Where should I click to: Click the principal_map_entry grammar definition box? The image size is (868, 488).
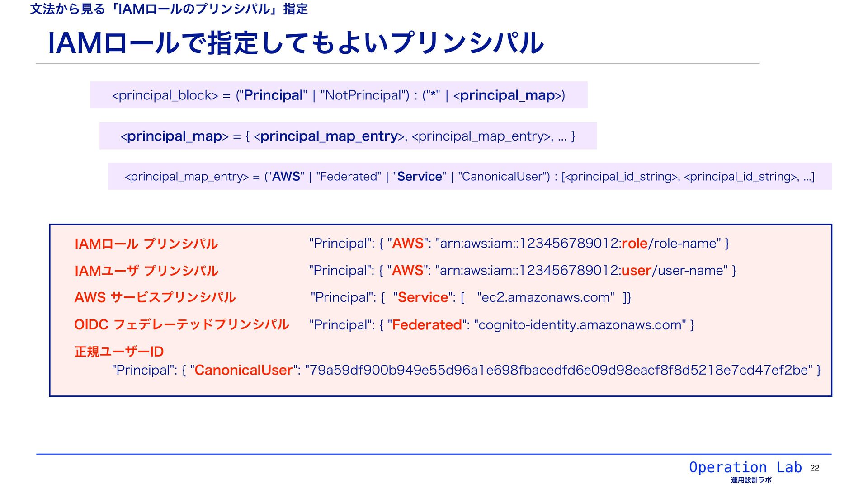470,176
